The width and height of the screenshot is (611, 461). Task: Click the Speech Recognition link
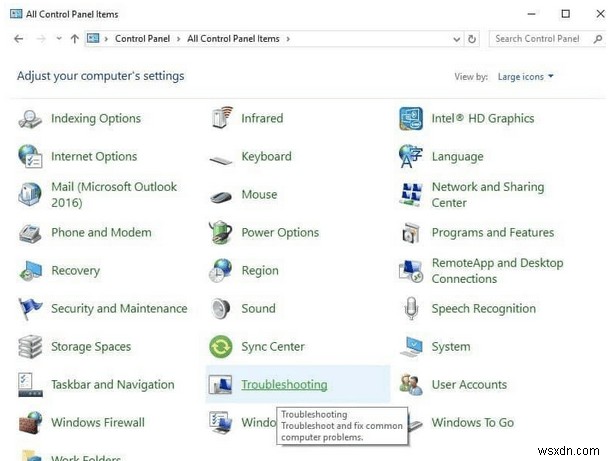pos(484,308)
